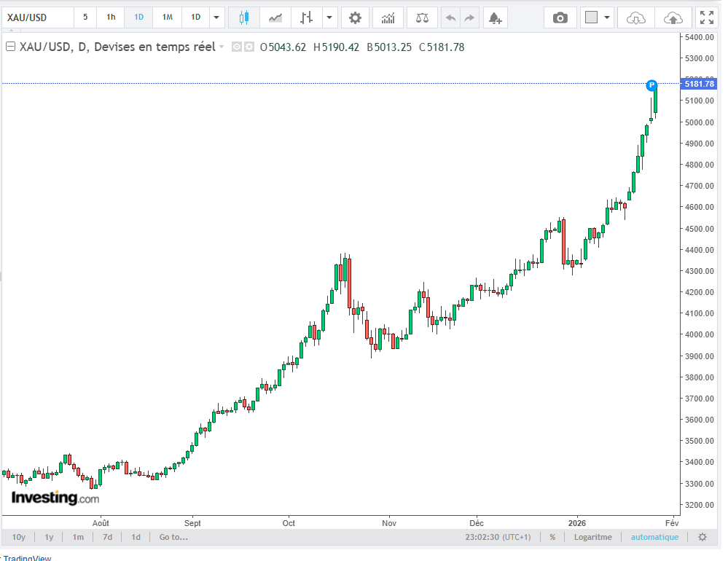Enable the Logaritme scale
The width and height of the screenshot is (728, 561).
(x=592, y=537)
